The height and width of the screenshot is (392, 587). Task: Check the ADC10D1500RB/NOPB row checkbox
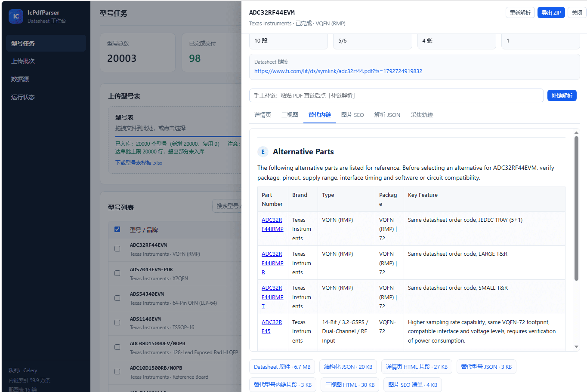pyautogui.click(x=117, y=372)
